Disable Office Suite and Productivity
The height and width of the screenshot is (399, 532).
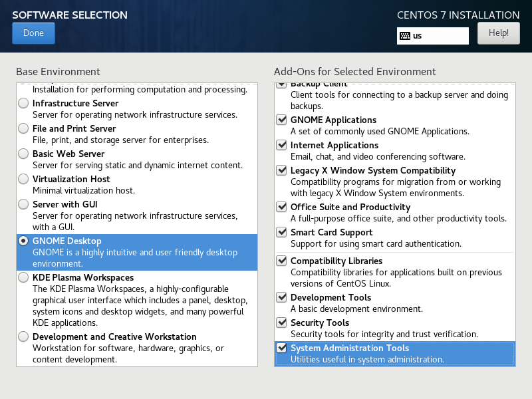tap(281, 206)
